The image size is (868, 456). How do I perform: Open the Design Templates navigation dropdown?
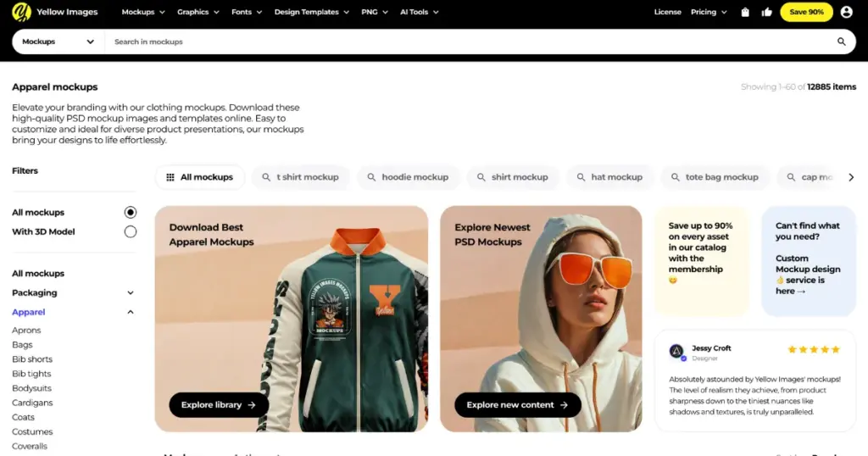pyautogui.click(x=312, y=12)
